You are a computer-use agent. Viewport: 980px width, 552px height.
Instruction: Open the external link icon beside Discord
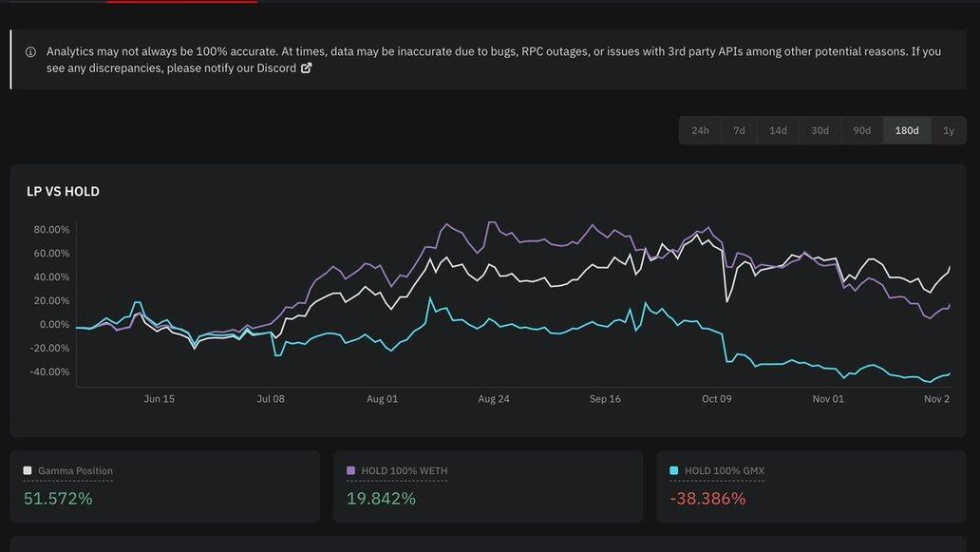(x=306, y=68)
